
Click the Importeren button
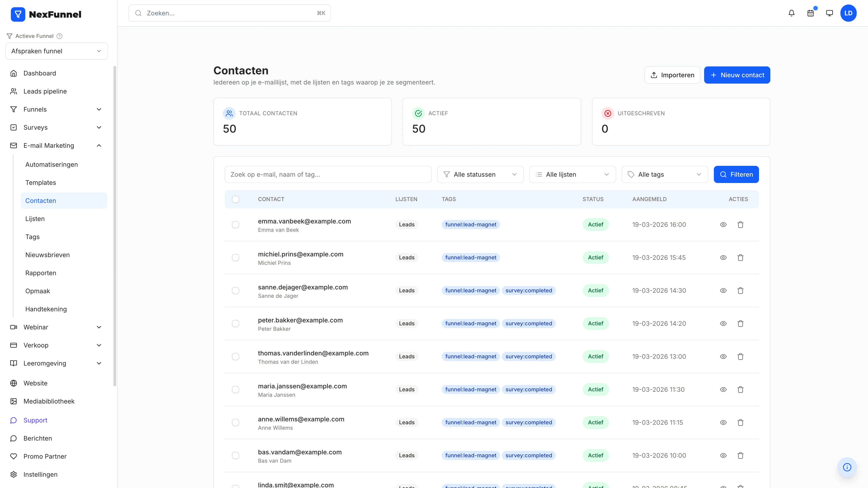(672, 75)
